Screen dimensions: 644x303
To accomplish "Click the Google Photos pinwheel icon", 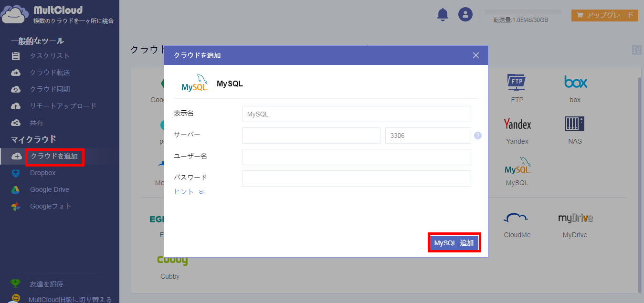I will coord(16,206).
